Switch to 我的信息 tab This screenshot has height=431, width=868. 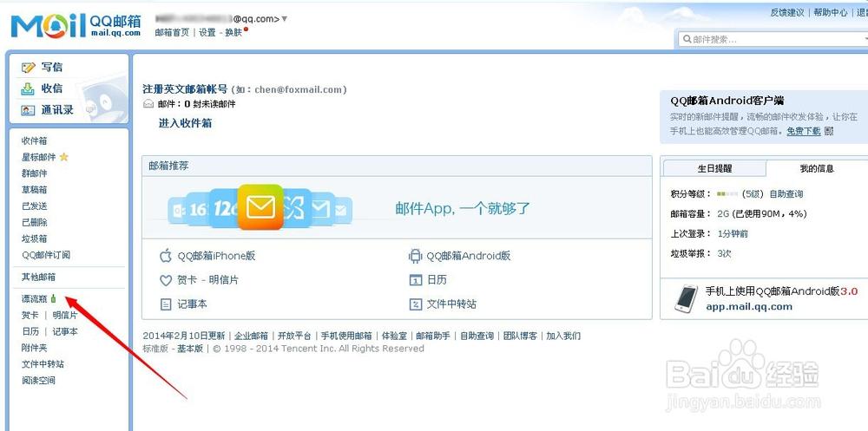coord(817,169)
